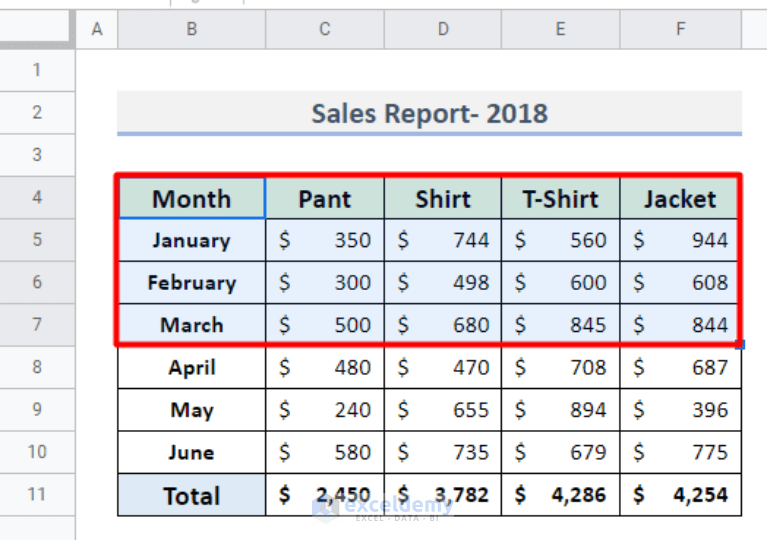
Task: Click the Total label cell
Action: click(x=192, y=495)
